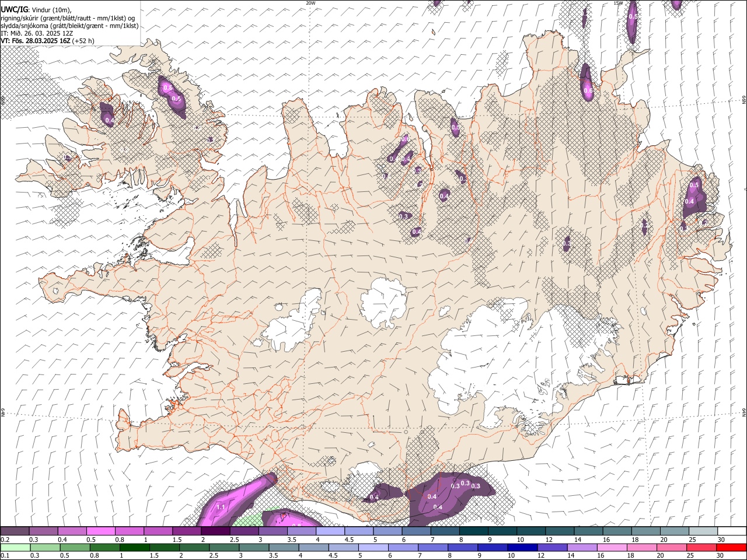The image size is (747, 560).
Task: Select the 'VT: Fös. 28.03.2025 16Z' timestamp
Action: (35, 41)
